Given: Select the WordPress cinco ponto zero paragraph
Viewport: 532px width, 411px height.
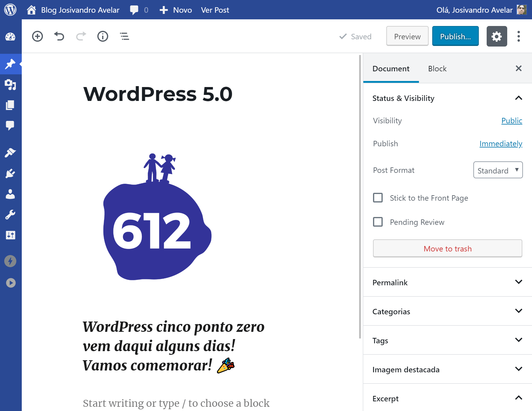Looking at the screenshot, I should point(174,346).
